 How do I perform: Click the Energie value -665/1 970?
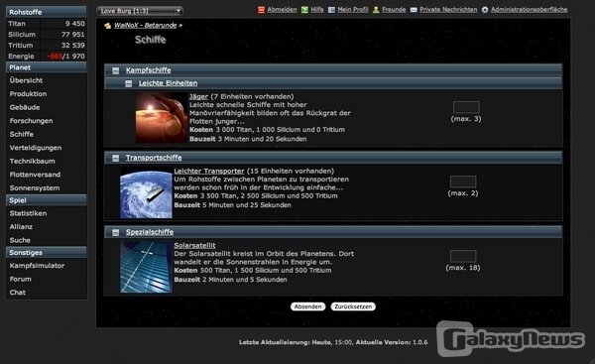pyautogui.click(x=66, y=57)
